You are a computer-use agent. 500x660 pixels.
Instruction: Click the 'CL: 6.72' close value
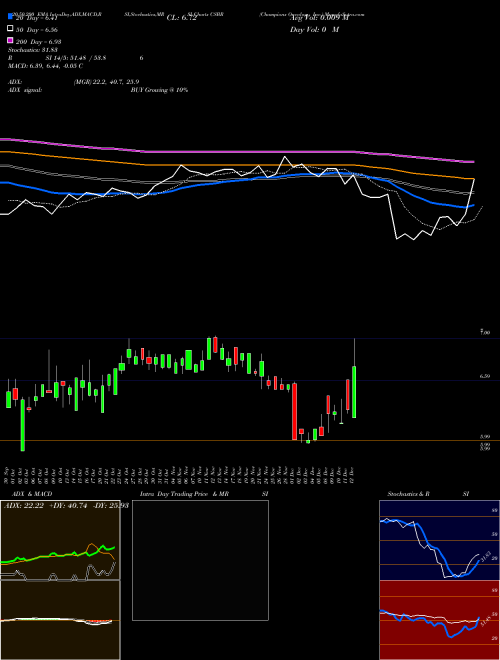tap(182, 18)
